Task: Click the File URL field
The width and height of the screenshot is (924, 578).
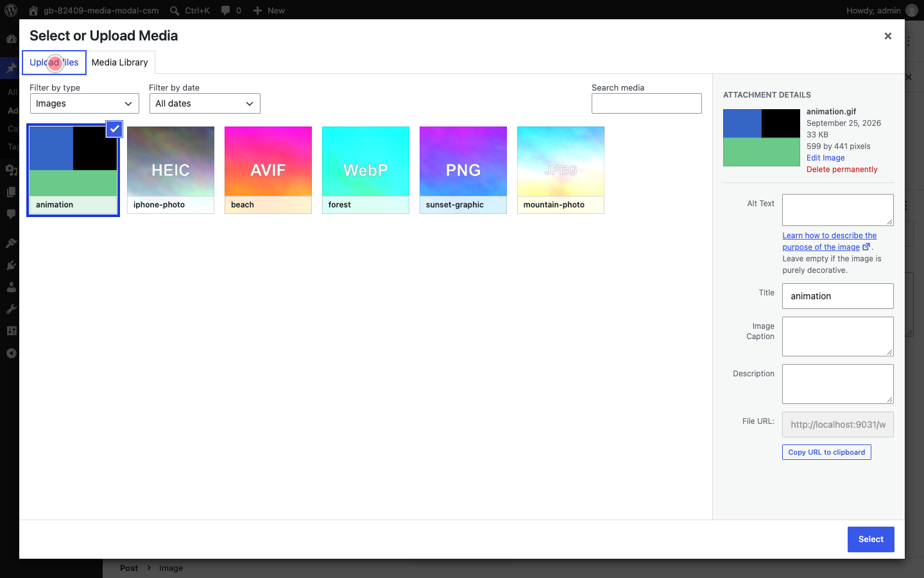Action: [x=838, y=425]
